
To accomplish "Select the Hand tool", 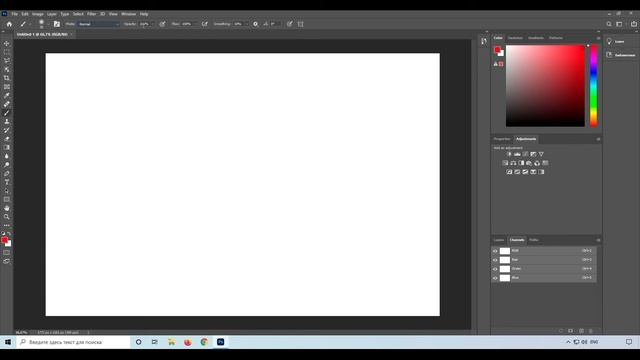I will click(7, 208).
